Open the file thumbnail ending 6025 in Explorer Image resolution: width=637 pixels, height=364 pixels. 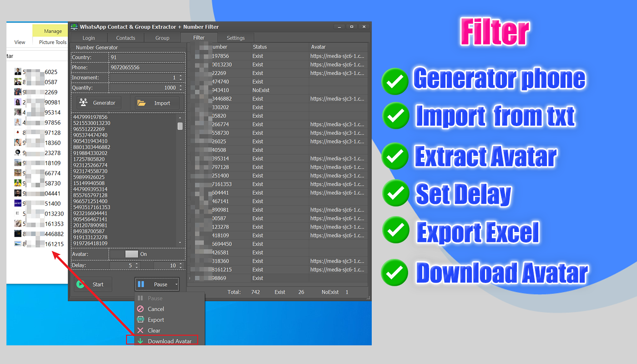pos(18,72)
